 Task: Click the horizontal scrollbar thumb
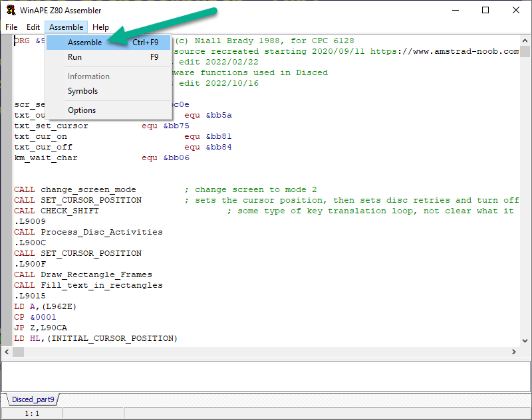[19, 352]
